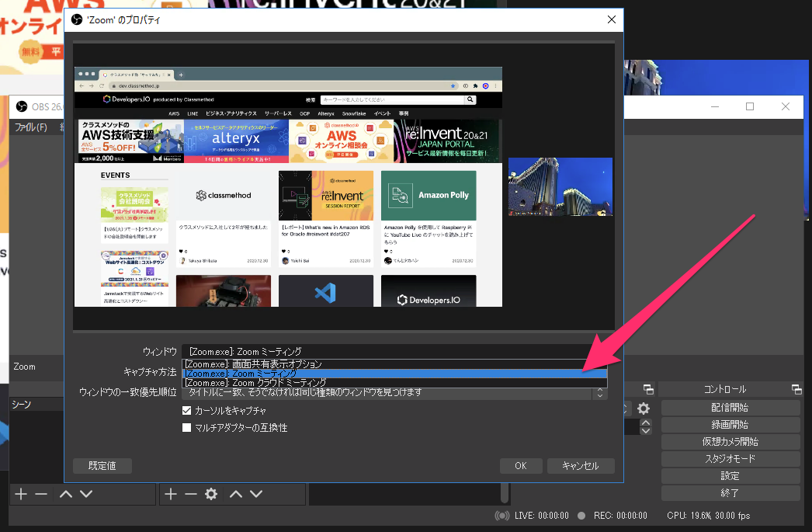Decrease transition duration with the down arrow
The width and height of the screenshot is (812, 532).
click(x=646, y=430)
